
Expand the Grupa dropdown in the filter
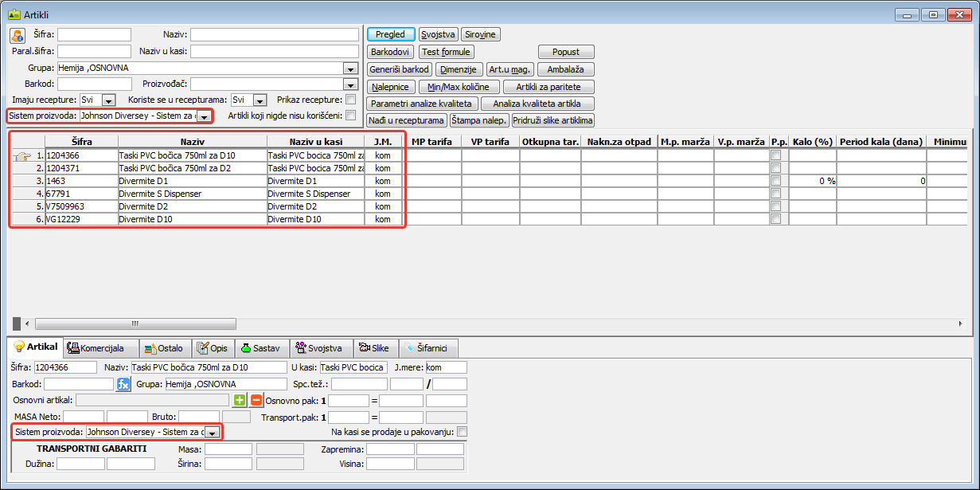pos(350,69)
